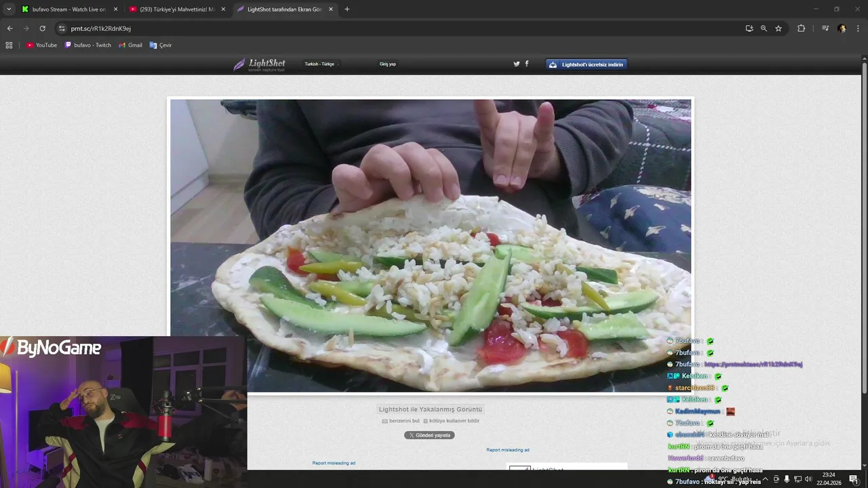868x488 pixels.
Task: Open LightShot's Twitter bird icon
Action: (x=517, y=64)
